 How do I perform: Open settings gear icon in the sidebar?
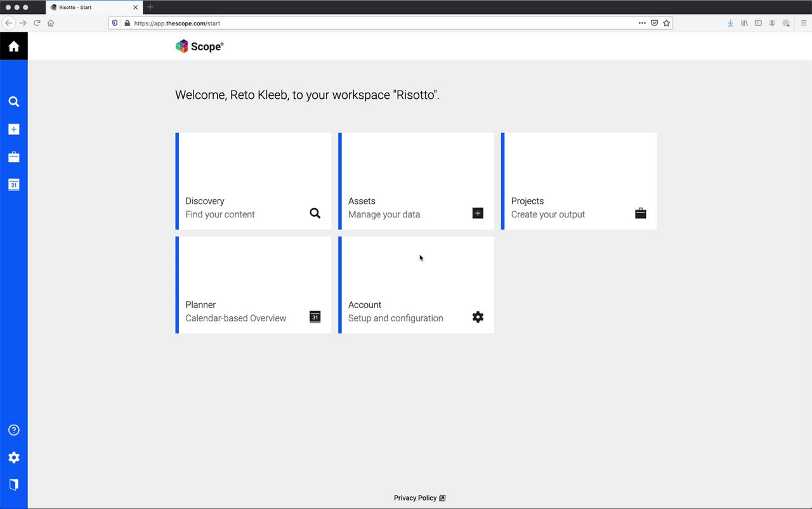(x=13, y=458)
